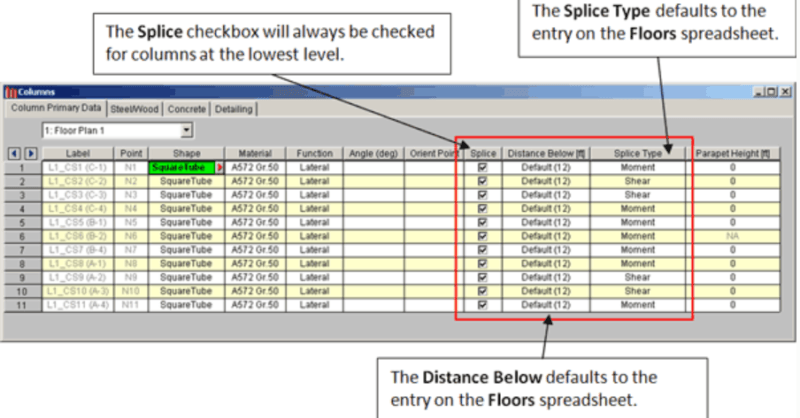Image resolution: width=800 pixels, height=418 pixels.
Task: Maximize the Columns window
Action: [770, 93]
